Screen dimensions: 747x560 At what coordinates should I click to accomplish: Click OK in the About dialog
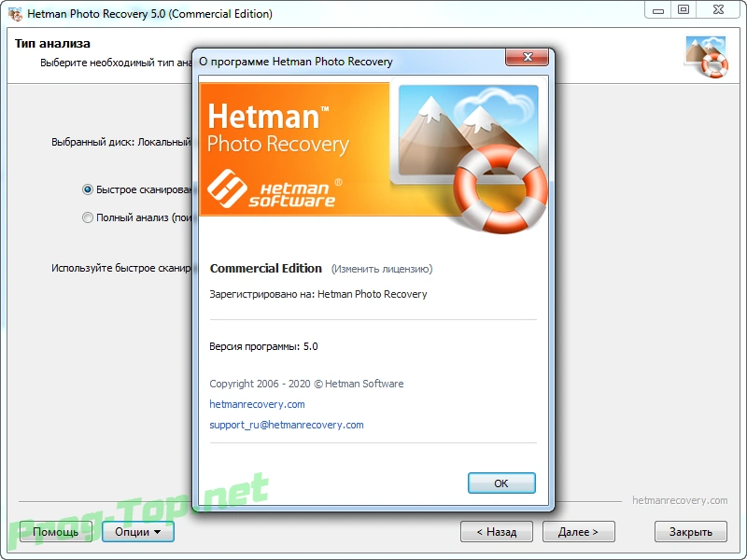(x=501, y=483)
